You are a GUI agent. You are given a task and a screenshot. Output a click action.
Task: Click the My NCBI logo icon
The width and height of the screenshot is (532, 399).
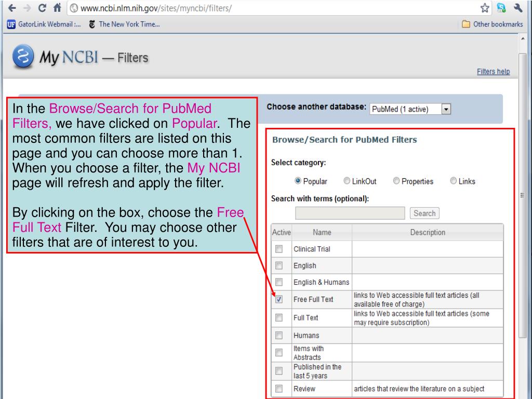23,56
